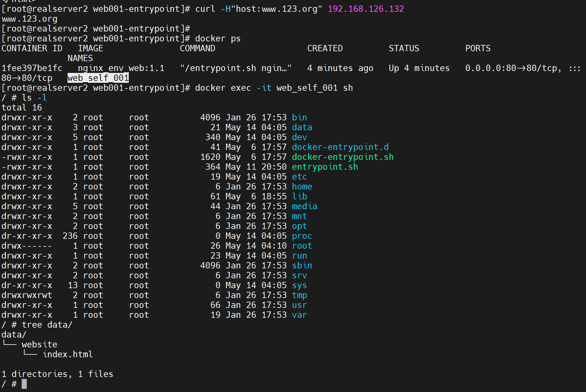The height and width of the screenshot is (392, 586).
Task: Click the "1 directories, 1 files" summary line
Action: pos(57,374)
